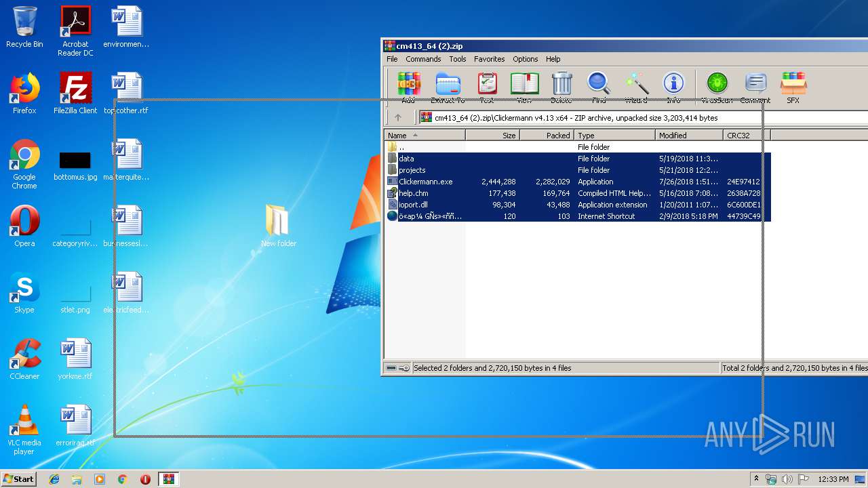Select the help.chm file

(x=578, y=193)
